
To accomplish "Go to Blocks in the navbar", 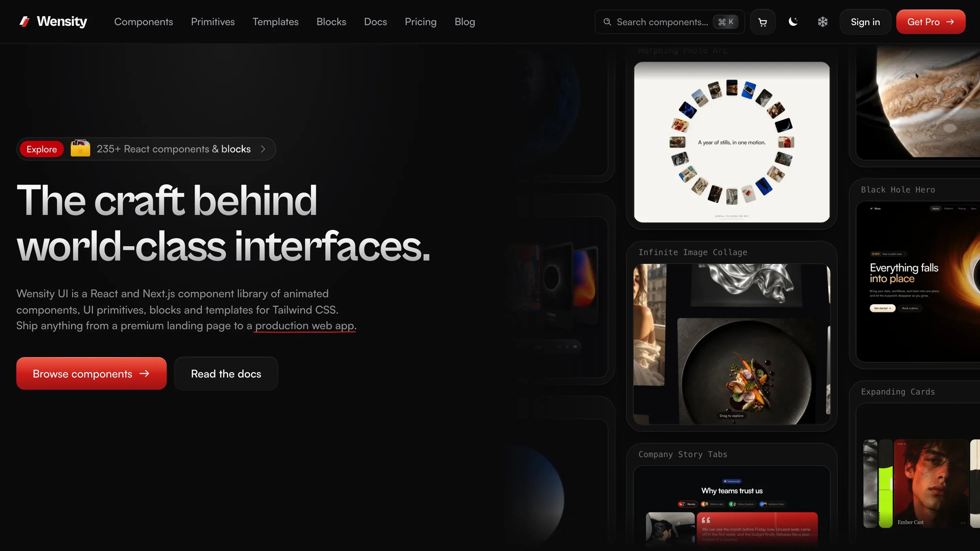I will 331,22.
